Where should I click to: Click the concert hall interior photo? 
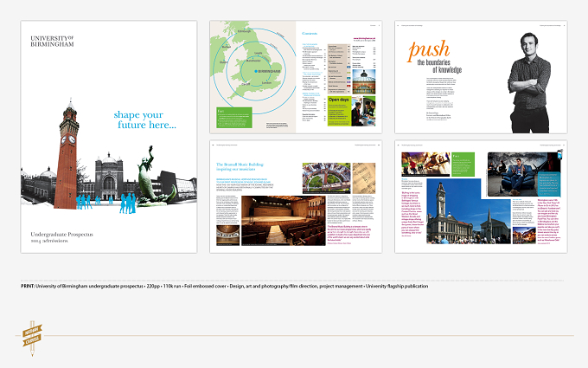tap(283, 221)
